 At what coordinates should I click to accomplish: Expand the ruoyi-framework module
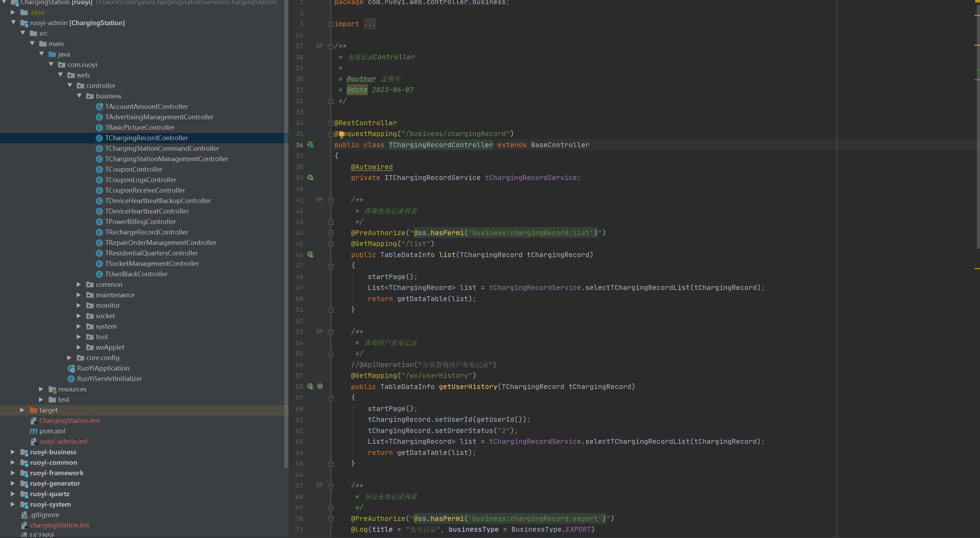tap(13, 473)
